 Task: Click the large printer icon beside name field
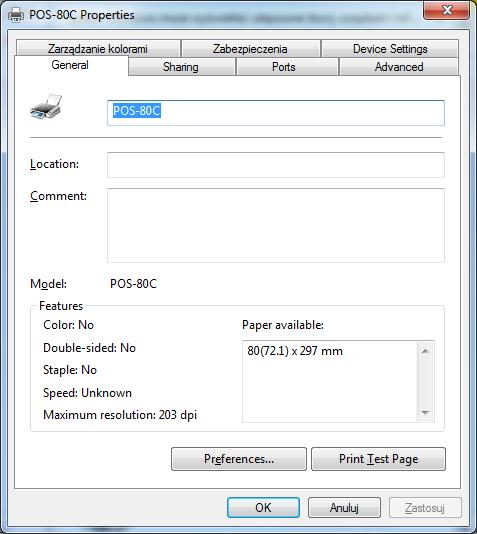46,107
